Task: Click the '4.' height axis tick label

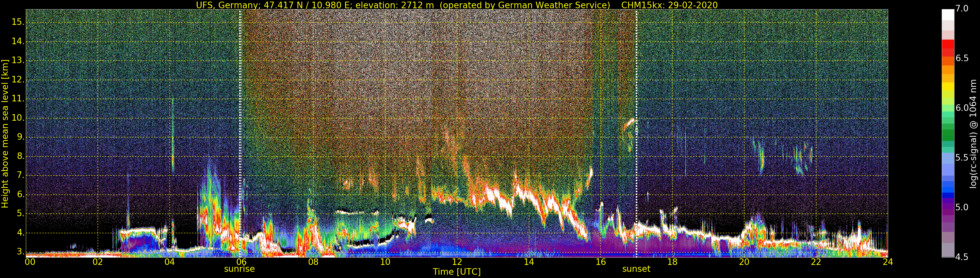Action: [x=21, y=233]
